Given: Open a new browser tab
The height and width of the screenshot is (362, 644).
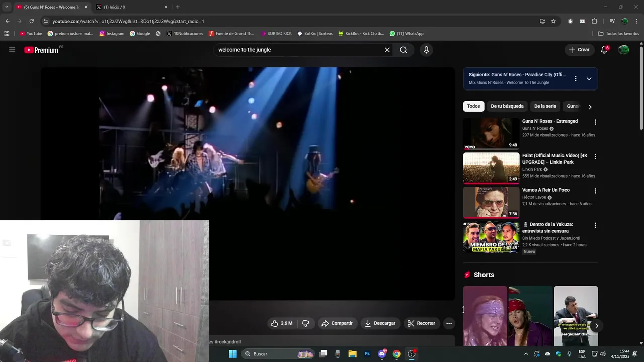Looking at the screenshot, I should (x=178, y=7).
